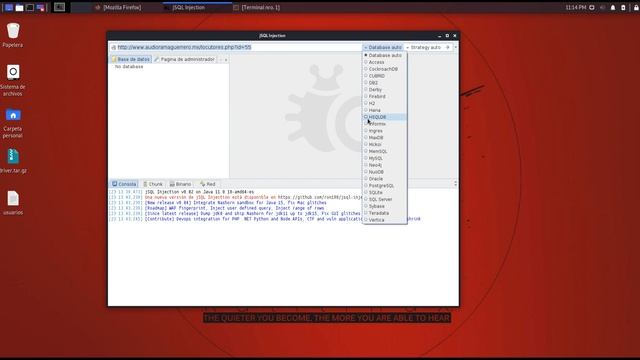Choose HSQLDB in database list
The height and width of the screenshot is (360, 640).
click(x=384, y=117)
